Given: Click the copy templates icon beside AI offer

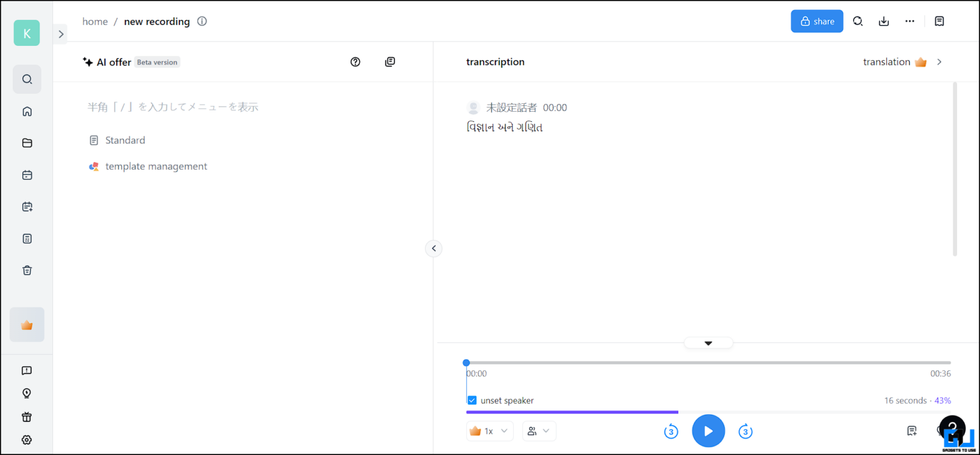Looking at the screenshot, I should point(390,61).
